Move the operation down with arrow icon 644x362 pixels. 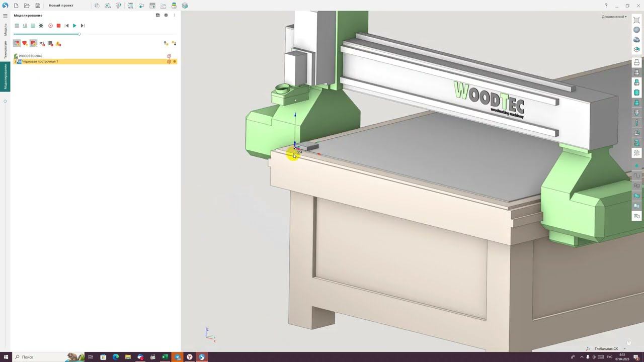point(174,43)
